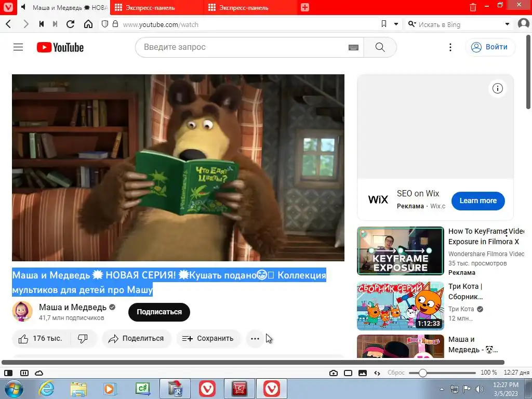The image size is (532, 399).
Task: Open the Маша и Медведь channel avatar
Action: (x=22, y=311)
